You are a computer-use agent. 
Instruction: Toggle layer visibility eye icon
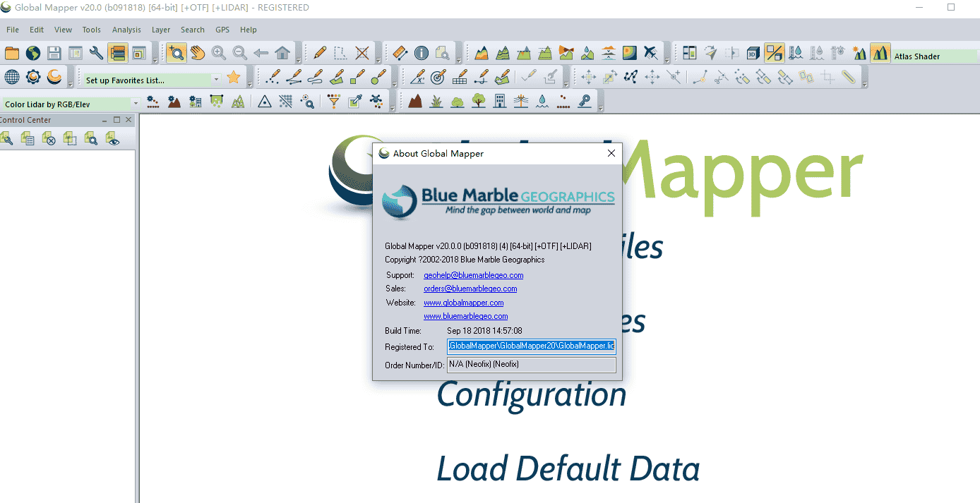(x=112, y=139)
